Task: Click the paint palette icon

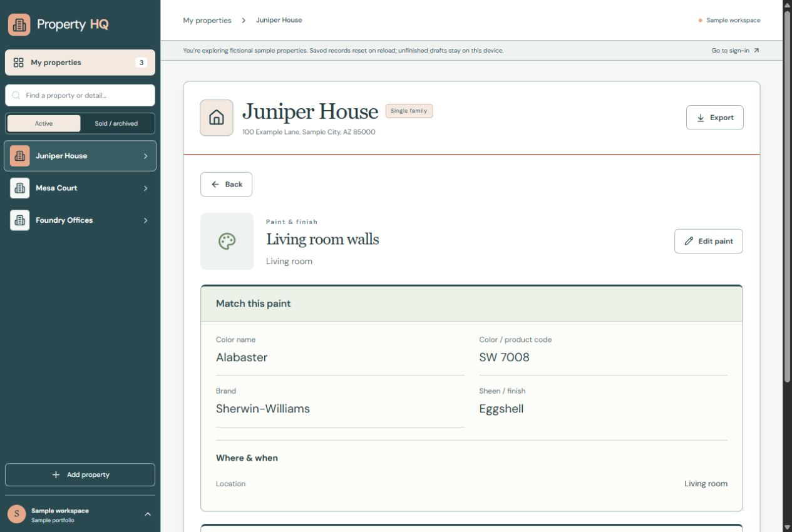Action: 227,242
